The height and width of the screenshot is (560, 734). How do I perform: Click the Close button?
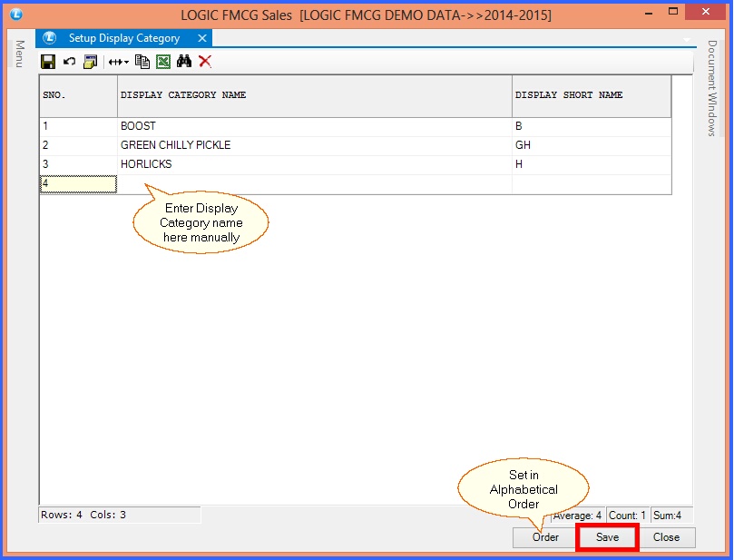pos(666,537)
